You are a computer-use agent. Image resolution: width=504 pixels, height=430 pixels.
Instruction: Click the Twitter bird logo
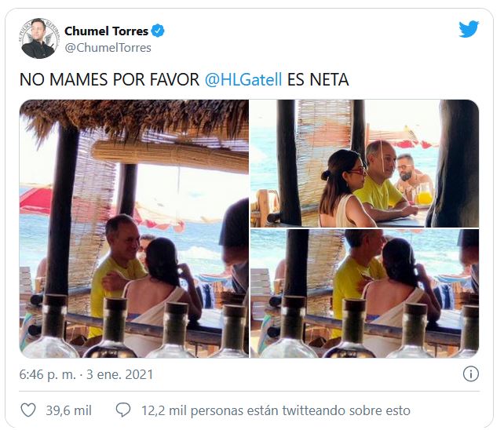(469, 29)
